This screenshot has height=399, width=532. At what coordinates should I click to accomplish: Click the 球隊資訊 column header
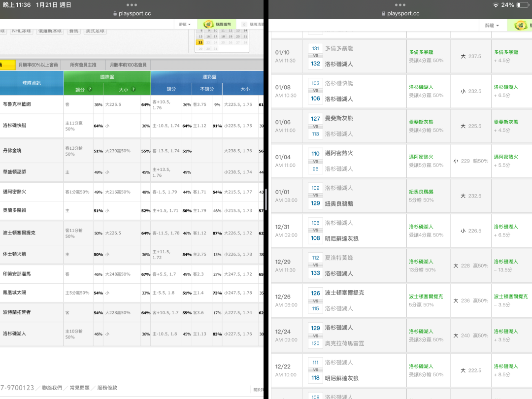pos(32,83)
